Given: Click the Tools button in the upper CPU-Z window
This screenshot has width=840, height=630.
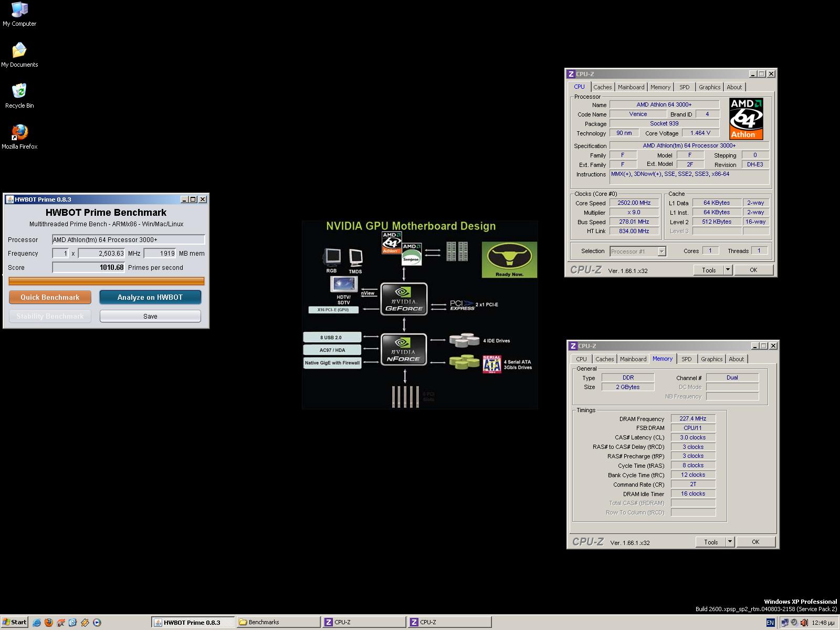Looking at the screenshot, I should (709, 270).
